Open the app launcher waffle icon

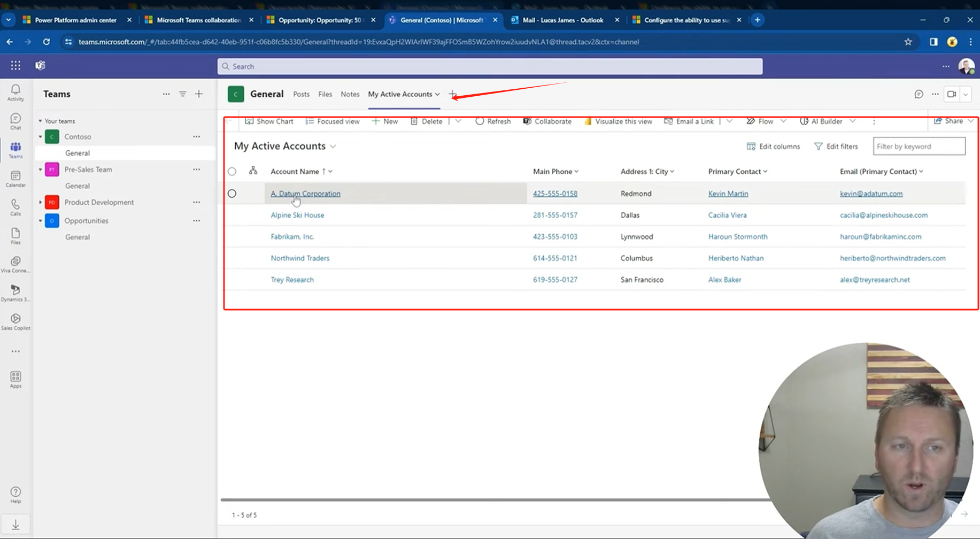pyautogui.click(x=16, y=65)
